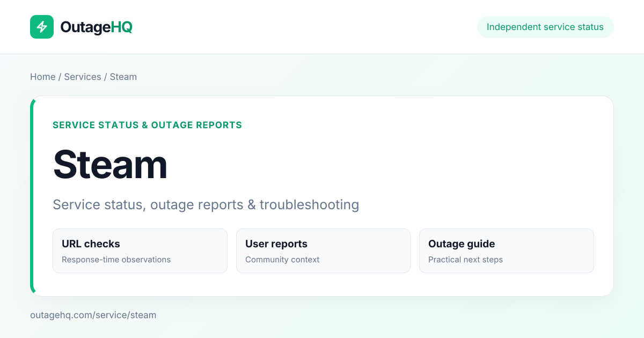Click the Service Status & Outage Reports label
The width and height of the screenshot is (644, 338).
click(x=148, y=125)
